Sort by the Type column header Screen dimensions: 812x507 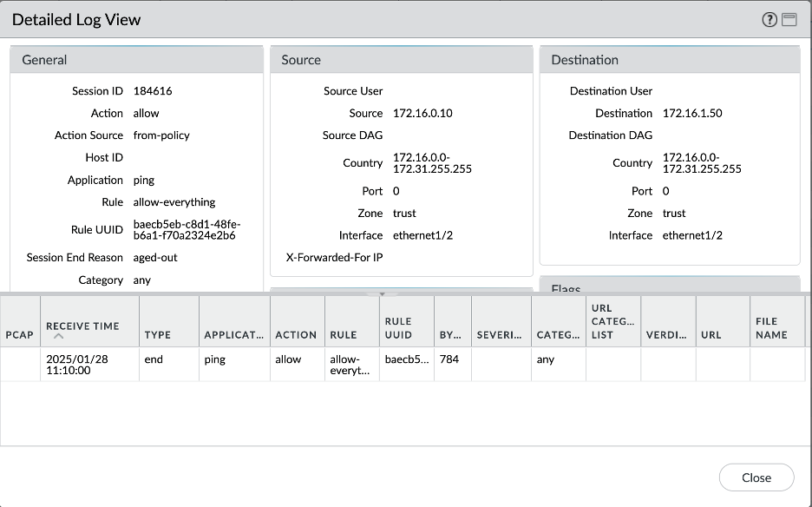click(158, 334)
